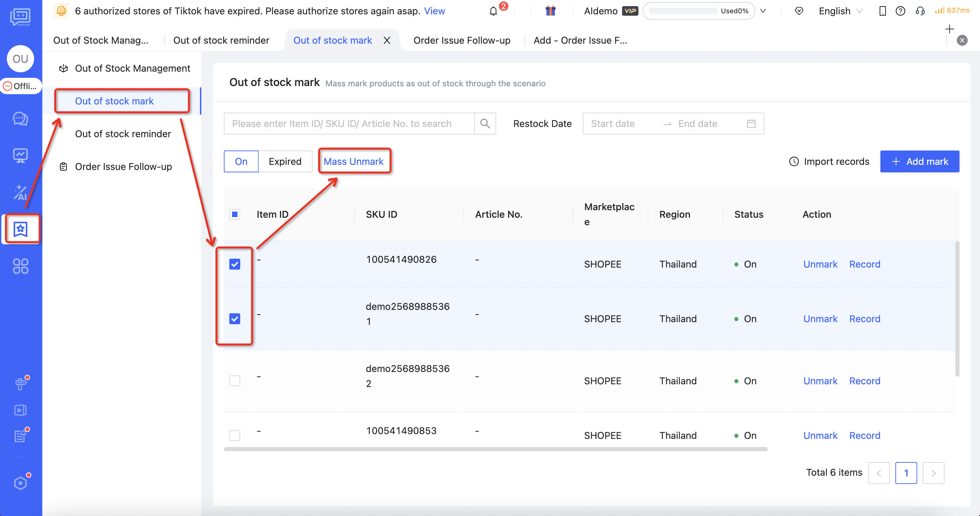The width and height of the screenshot is (980, 516).
Task: Switch to Out of Stock Manag... tab
Action: point(101,40)
